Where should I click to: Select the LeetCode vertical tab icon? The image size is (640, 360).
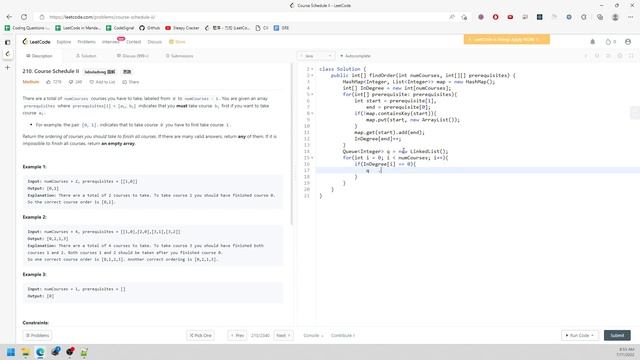point(7,54)
